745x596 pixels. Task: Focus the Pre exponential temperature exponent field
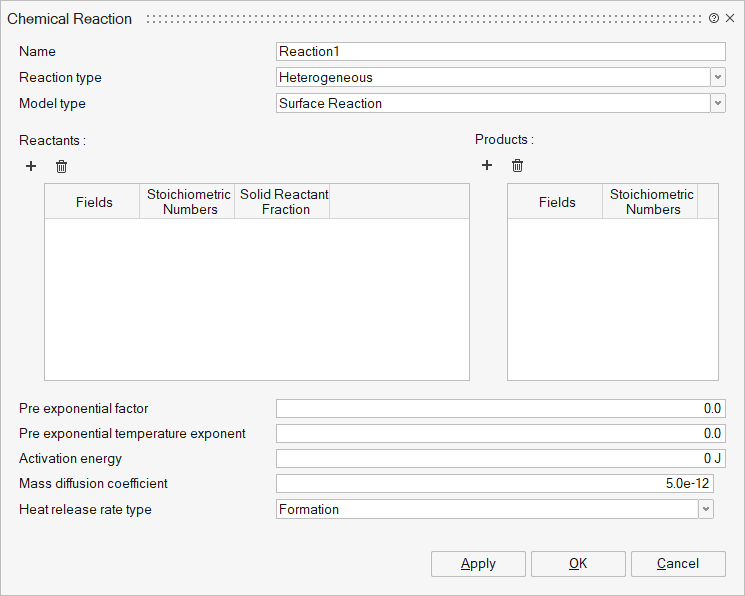500,433
